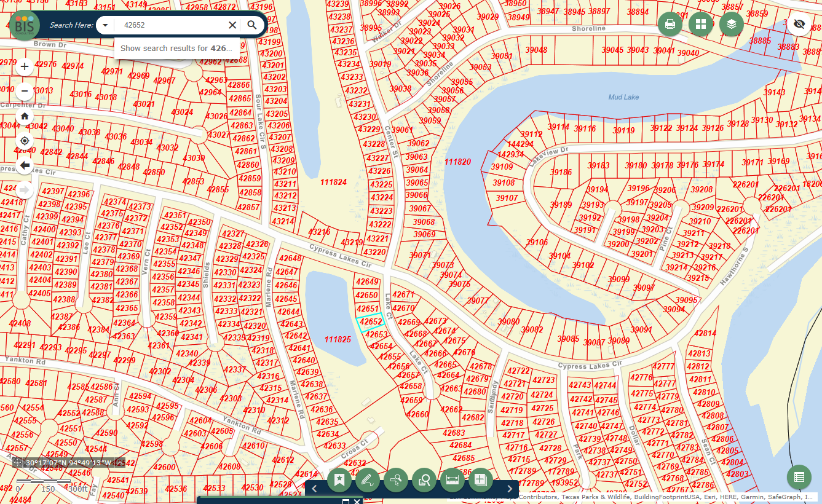Viewport: 822px width, 504px height.
Task: Zoom in on the map
Action: click(x=25, y=67)
